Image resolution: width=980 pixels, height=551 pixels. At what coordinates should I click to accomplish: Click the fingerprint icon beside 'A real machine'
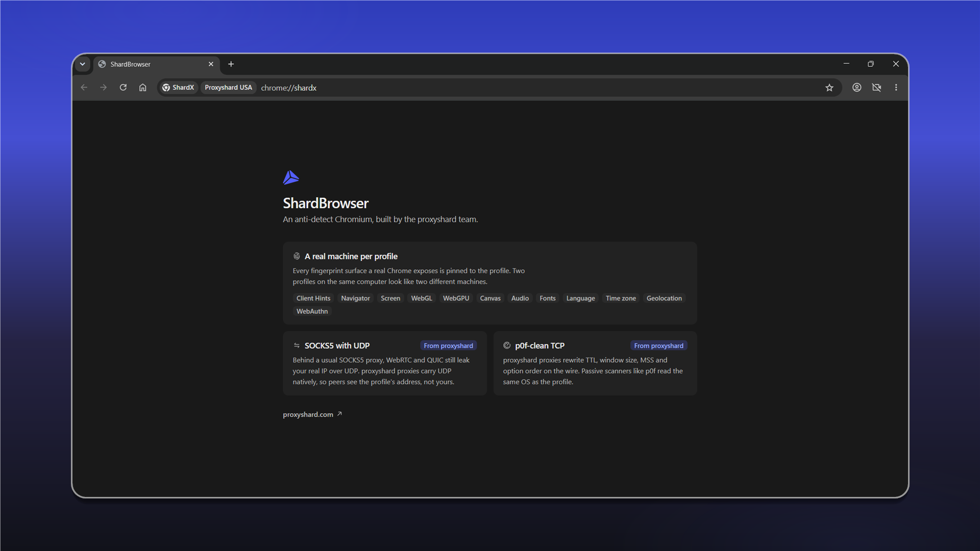297,256
